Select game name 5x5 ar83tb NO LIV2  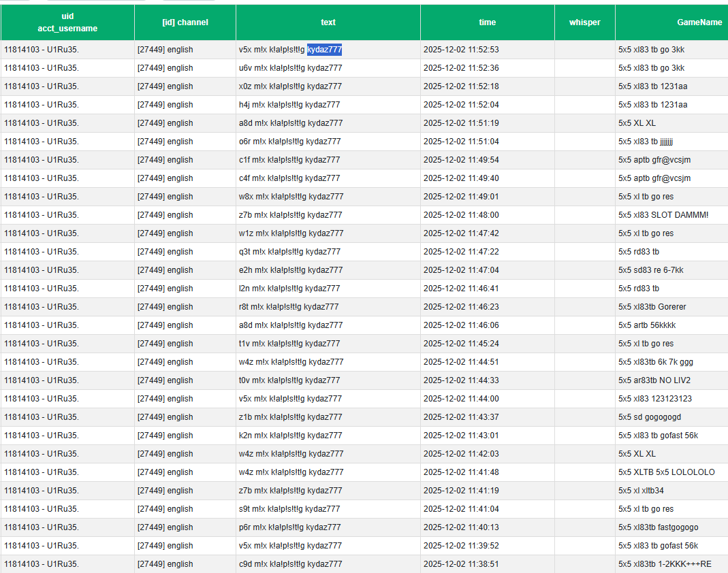pyautogui.click(x=654, y=380)
